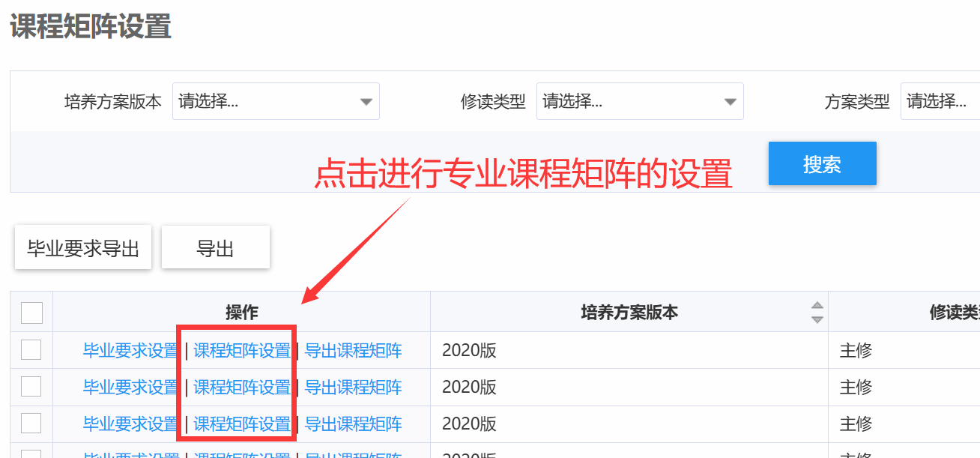Screen dimensions: 980x458
Task: Click the ascending sort arrow on 培养方案版本 column
Action: 817,306
